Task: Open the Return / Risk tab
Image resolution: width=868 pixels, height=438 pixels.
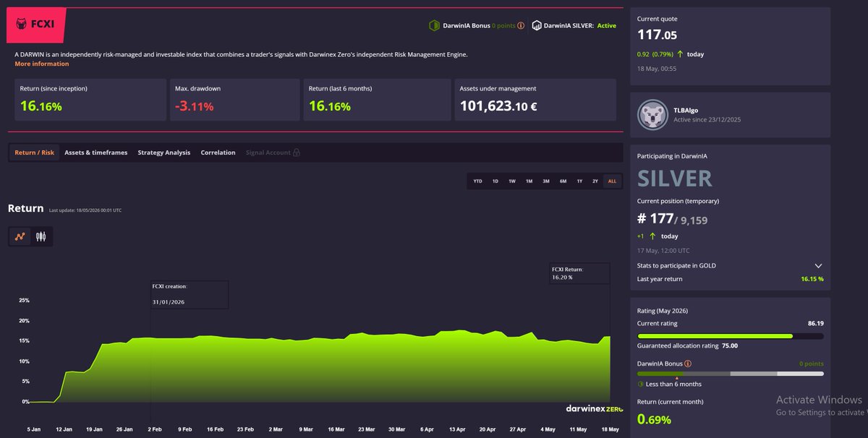Action: [x=35, y=153]
